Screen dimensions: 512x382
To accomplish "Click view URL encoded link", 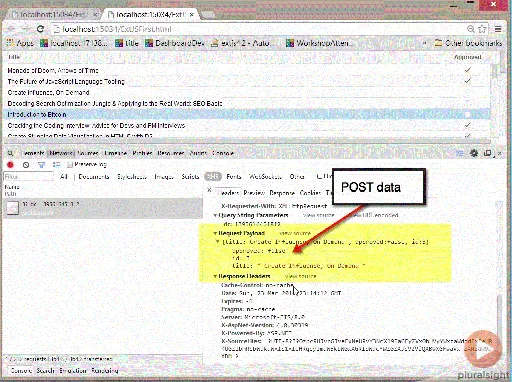I will (373, 215).
